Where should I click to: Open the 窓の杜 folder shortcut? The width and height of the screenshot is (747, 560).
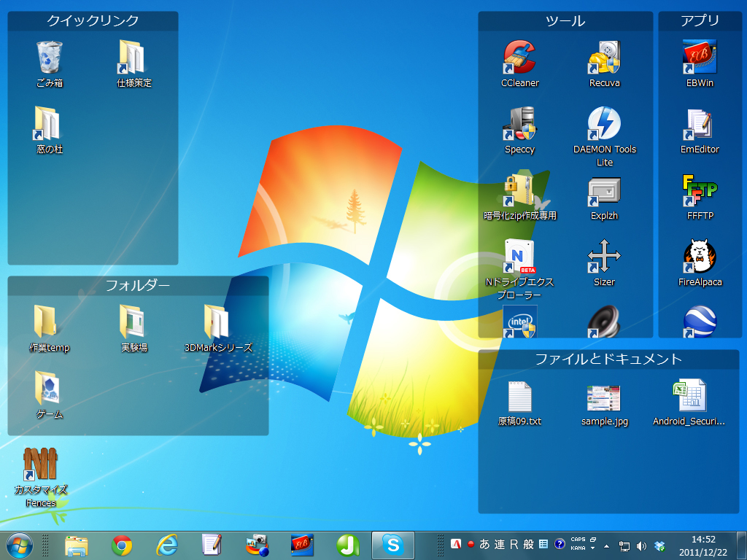click(50, 130)
